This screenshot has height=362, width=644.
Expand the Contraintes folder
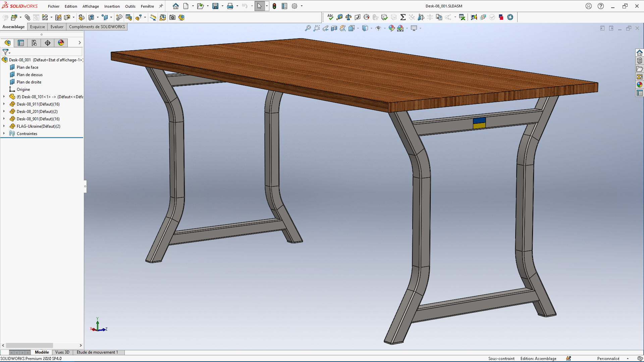(4, 133)
